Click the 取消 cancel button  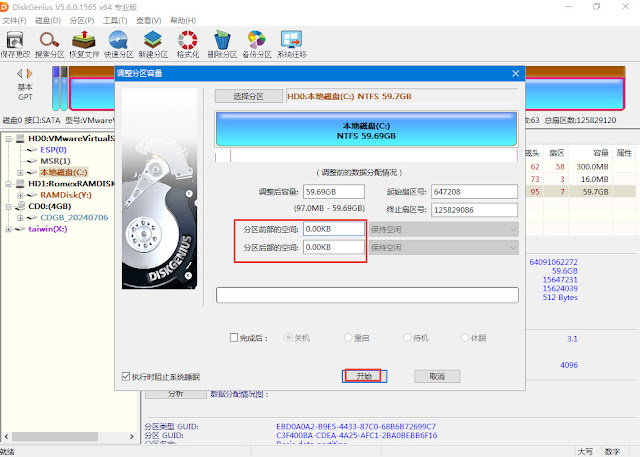coord(437,376)
